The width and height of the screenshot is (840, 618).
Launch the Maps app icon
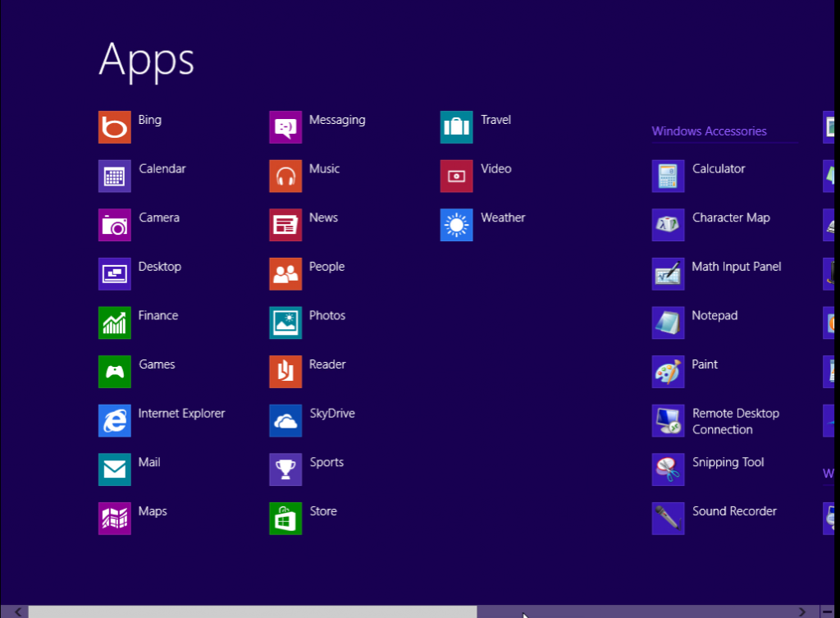(x=115, y=519)
